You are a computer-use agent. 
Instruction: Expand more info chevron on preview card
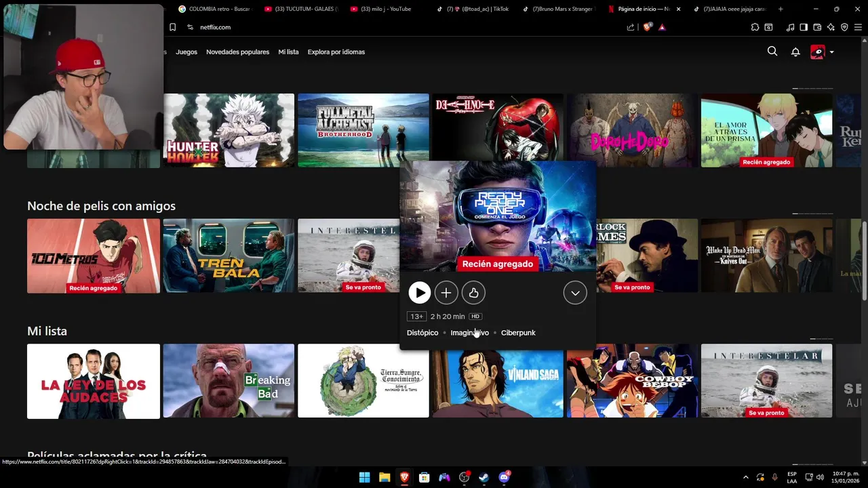point(575,293)
